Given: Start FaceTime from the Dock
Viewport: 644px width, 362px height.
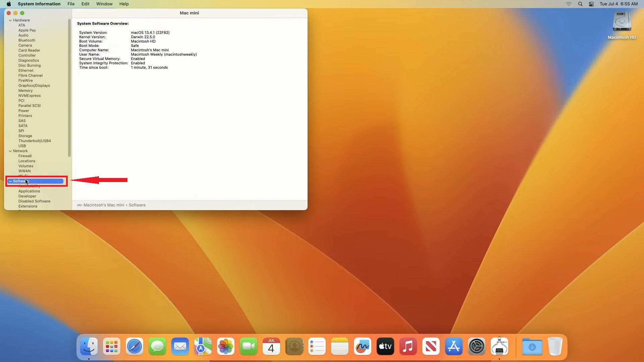Looking at the screenshot, I should coord(249,346).
